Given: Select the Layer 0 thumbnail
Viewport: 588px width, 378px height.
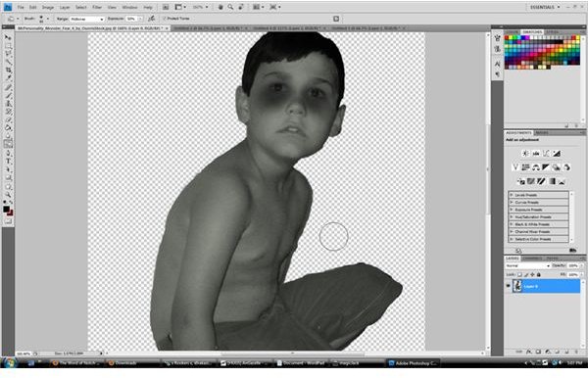Looking at the screenshot, I should point(517,286).
